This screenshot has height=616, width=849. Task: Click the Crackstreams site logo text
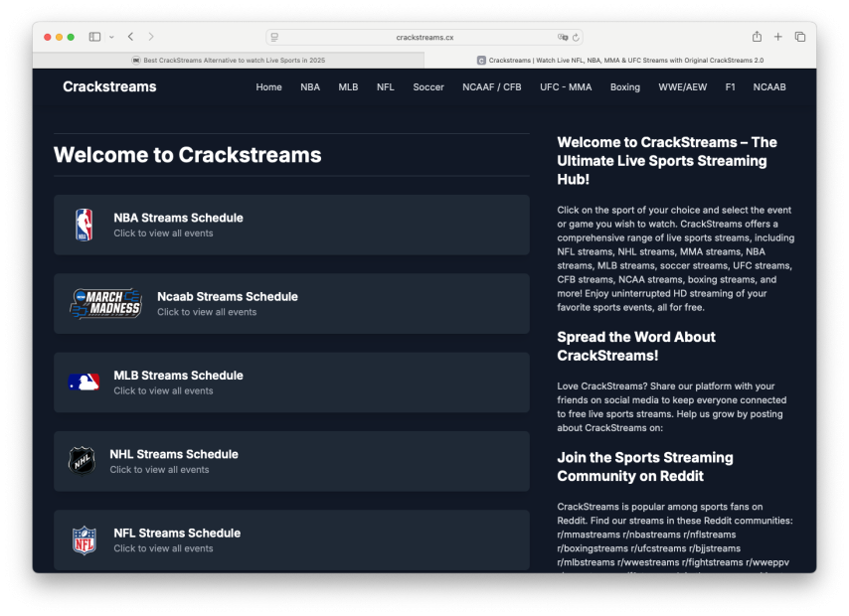pos(109,86)
